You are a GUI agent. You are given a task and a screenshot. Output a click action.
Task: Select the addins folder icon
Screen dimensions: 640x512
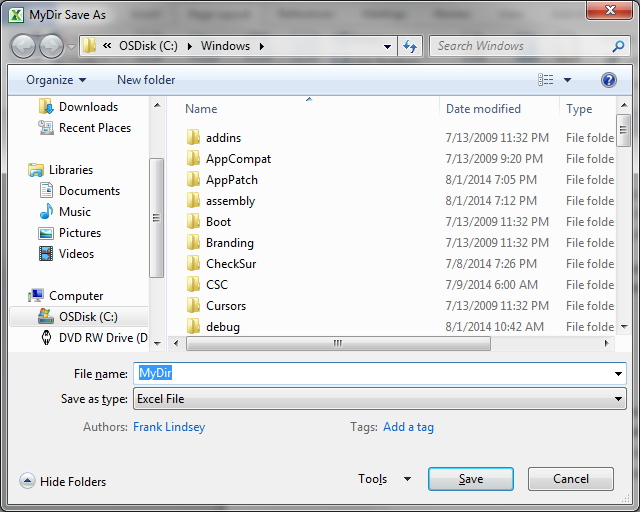tap(193, 138)
